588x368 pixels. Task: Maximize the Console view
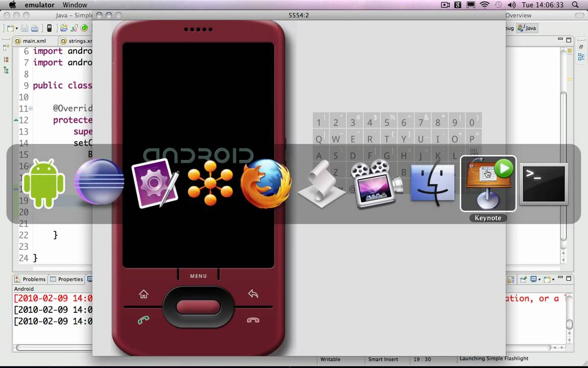tap(569, 278)
